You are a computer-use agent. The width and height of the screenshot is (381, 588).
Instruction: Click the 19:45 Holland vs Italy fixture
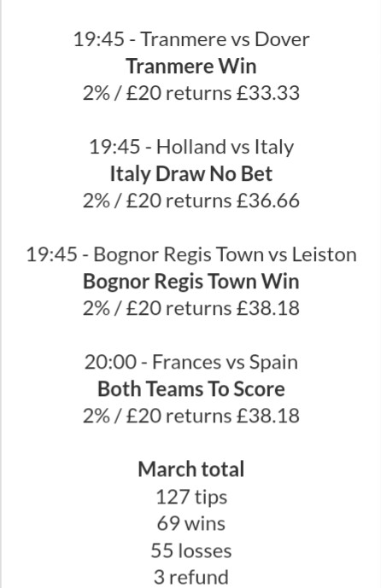coord(191,147)
